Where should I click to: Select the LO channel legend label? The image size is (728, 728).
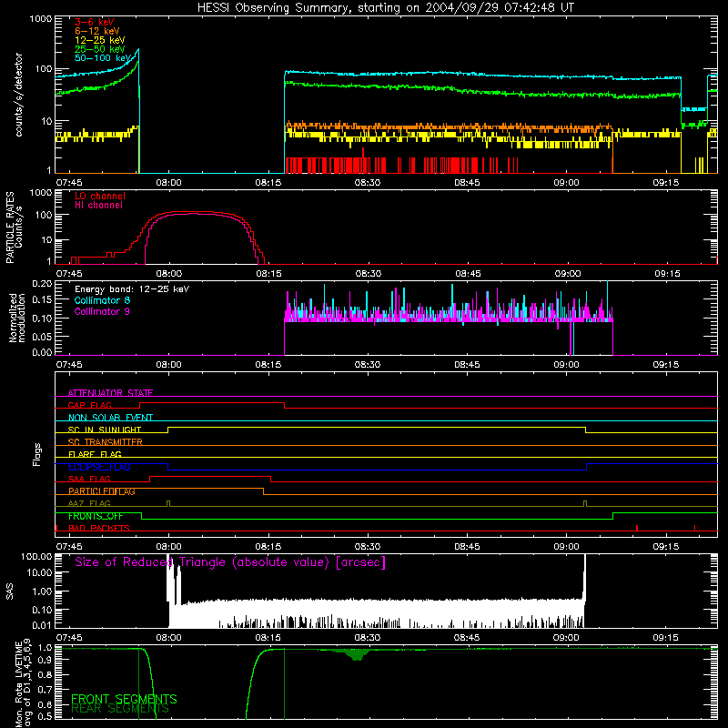pos(100,196)
